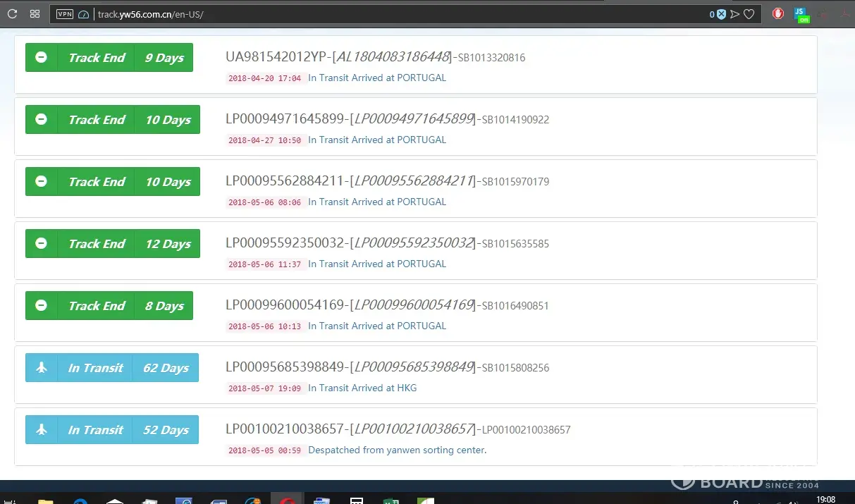This screenshot has height=504, width=855.
Task: Click In Transit button for LP00095685398849
Action: (x=95, y=368)
